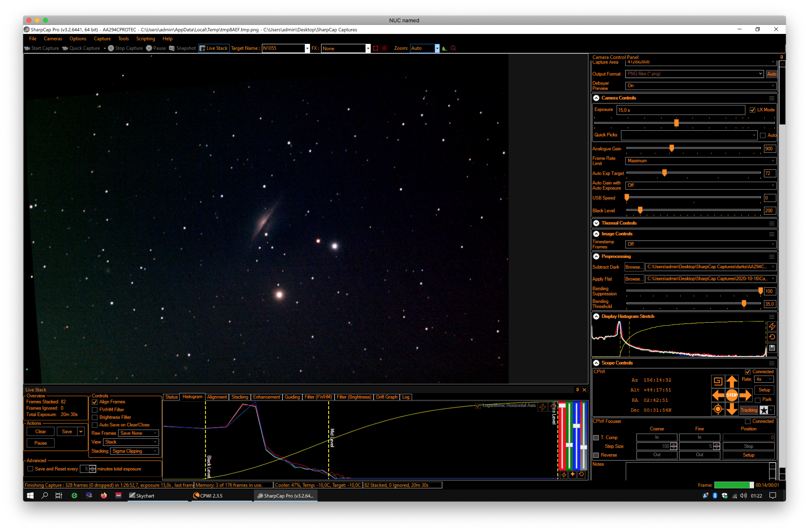Screen dimensions: 809x532
Task: Click the red magnifier icon after the histogram icon
Action: coord(453,48)
